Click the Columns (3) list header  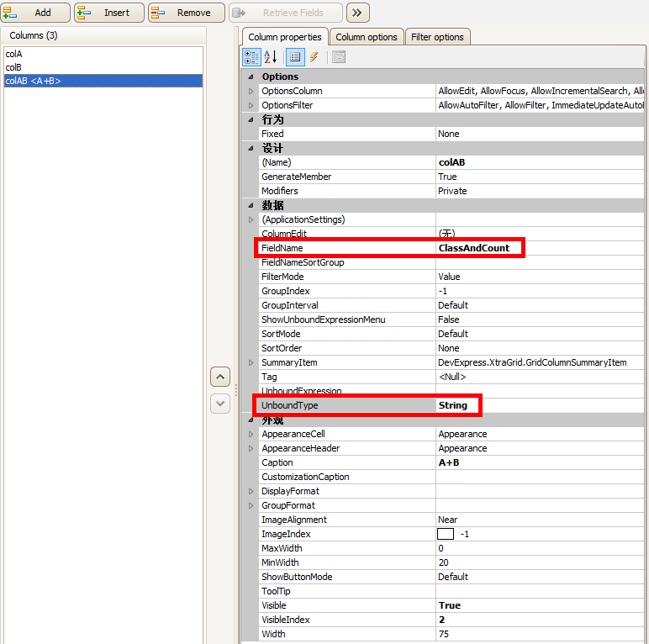pyautogui.click(x=103, y=35)
